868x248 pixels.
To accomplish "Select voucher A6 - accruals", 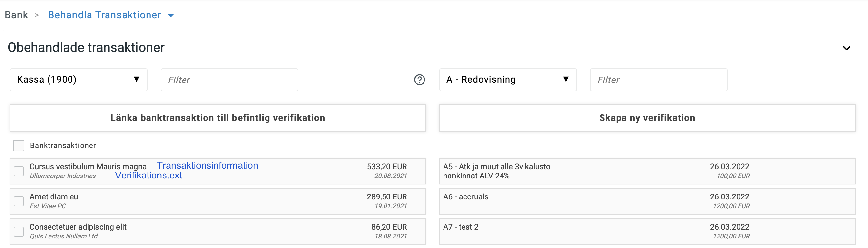I will [x=647, y=201].
